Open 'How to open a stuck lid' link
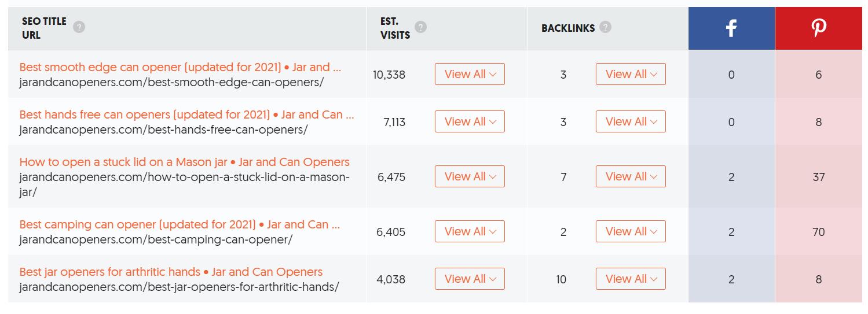868x314 pixels. [x=184, y=162]
